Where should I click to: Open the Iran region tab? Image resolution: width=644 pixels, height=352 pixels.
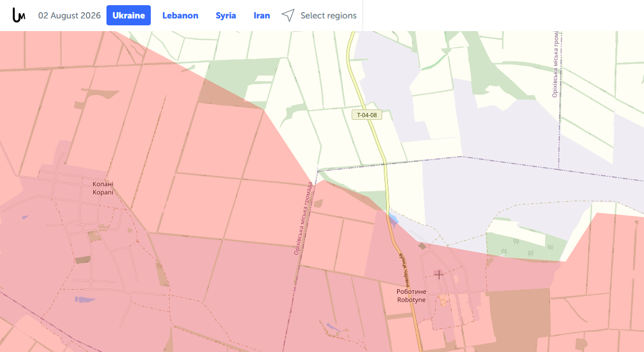[x=262, y=15]
